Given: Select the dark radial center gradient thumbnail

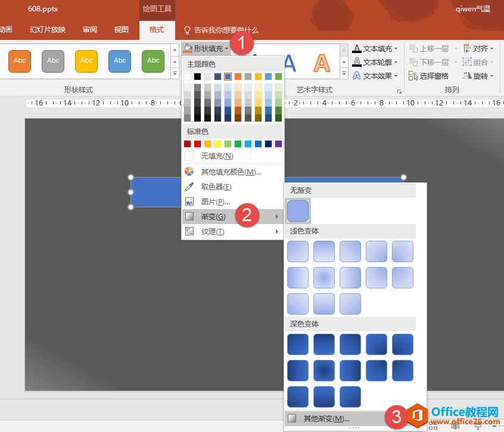Looking at the screenshot, I should click(x=324, y=371).
